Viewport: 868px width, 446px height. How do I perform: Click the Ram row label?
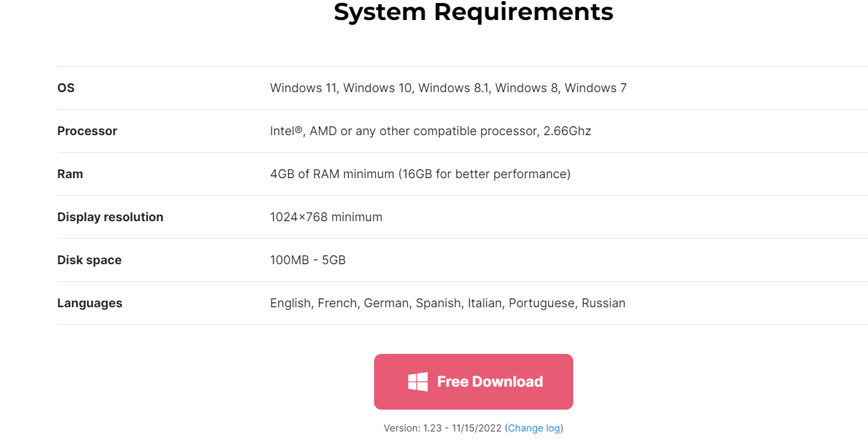[x=70, y=174]
